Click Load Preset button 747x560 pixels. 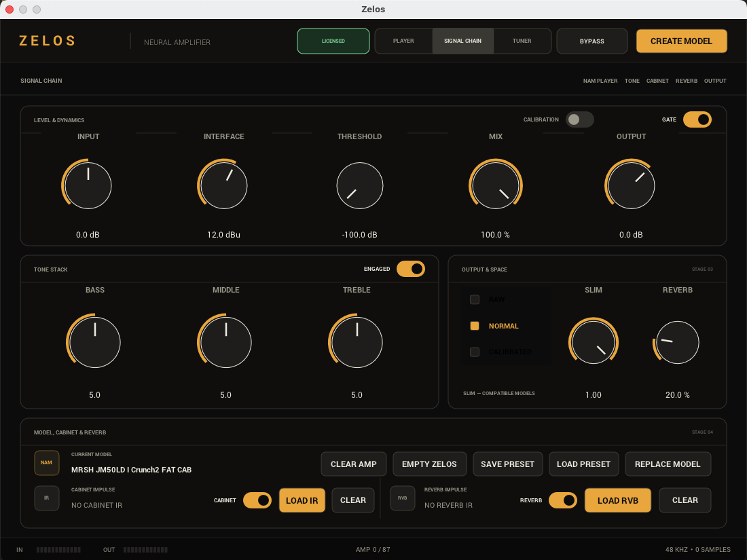tap(583, 464)
